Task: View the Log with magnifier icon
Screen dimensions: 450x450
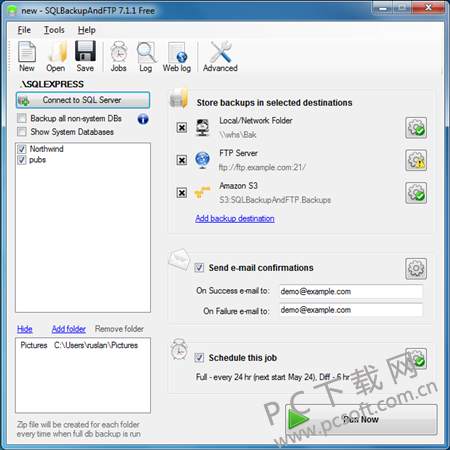Action: point(146,57)
